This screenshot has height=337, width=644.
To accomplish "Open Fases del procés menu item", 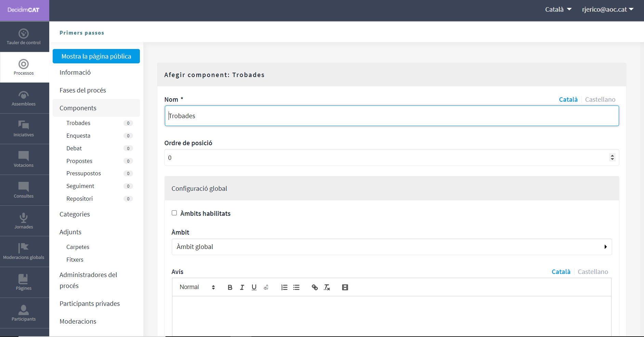I will click(x=83, y=90).
